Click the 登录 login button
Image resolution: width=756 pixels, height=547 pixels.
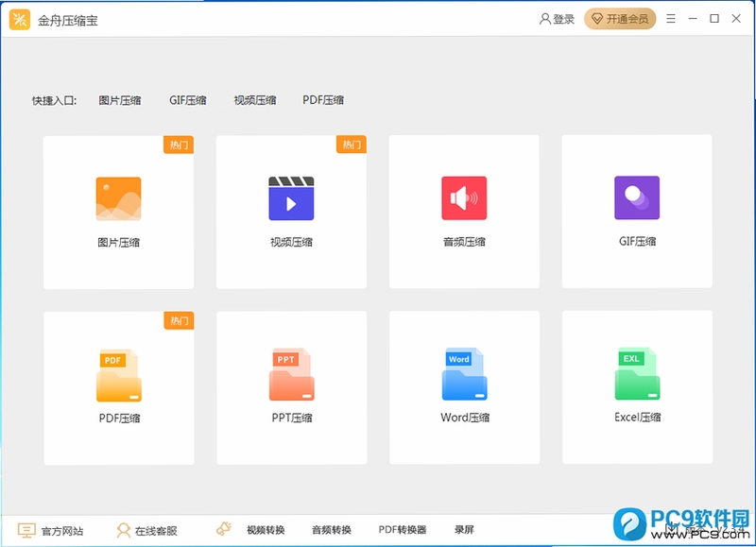[x=557, y=19]
